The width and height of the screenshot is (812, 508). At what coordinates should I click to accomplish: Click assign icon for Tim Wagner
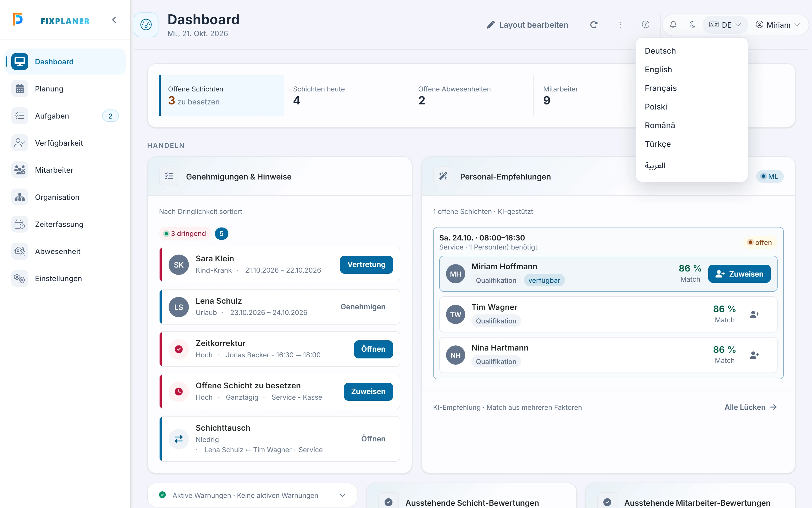[754, 314]
